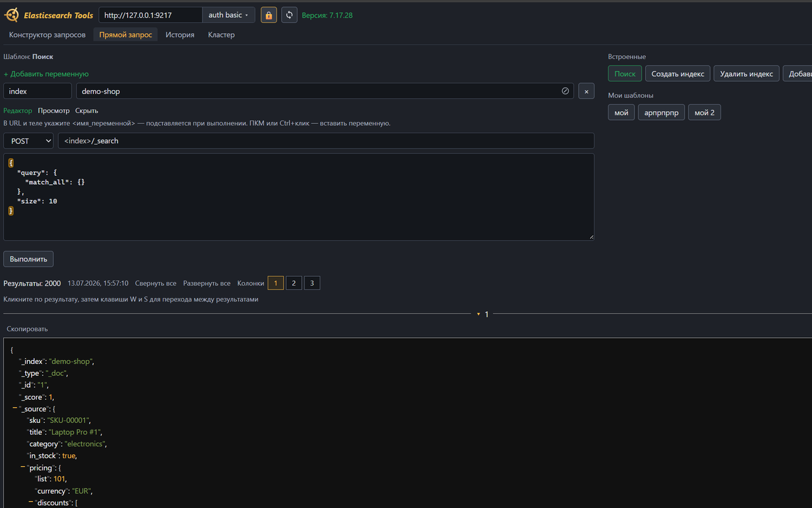The height and width of the screenshot is (508, 812).
Task: Click the Версия: 7.17.28 label
Action: point(327,15)
